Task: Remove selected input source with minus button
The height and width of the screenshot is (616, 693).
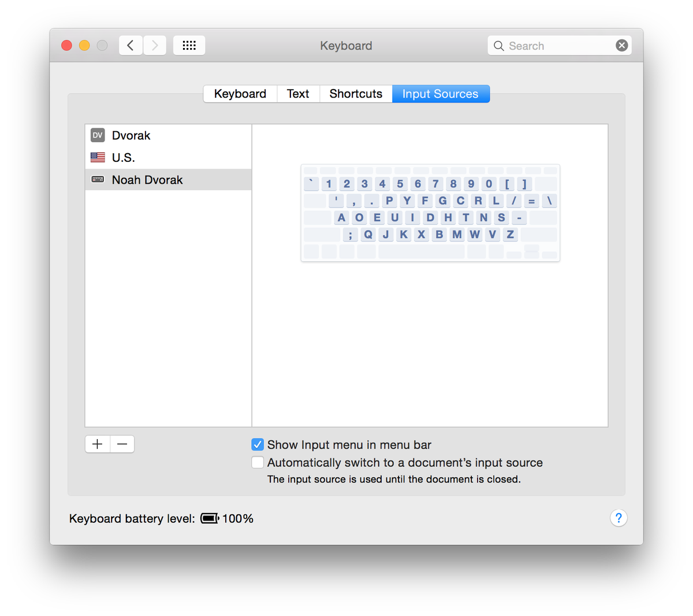Action: [122, 444]
